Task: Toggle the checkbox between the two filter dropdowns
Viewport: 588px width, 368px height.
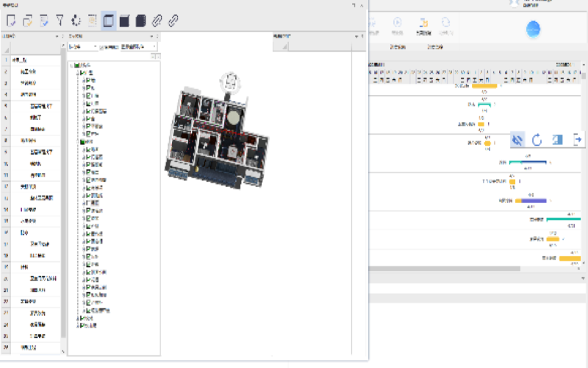Action: click(101, 47)
